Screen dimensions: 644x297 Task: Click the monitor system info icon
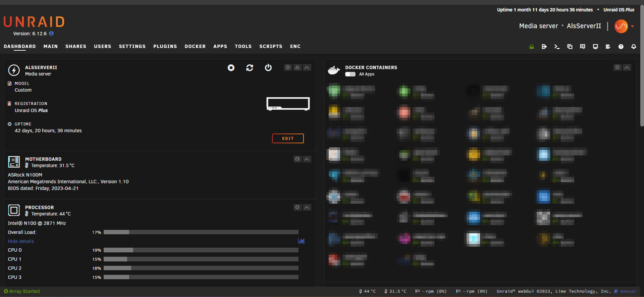pos(595,47)
